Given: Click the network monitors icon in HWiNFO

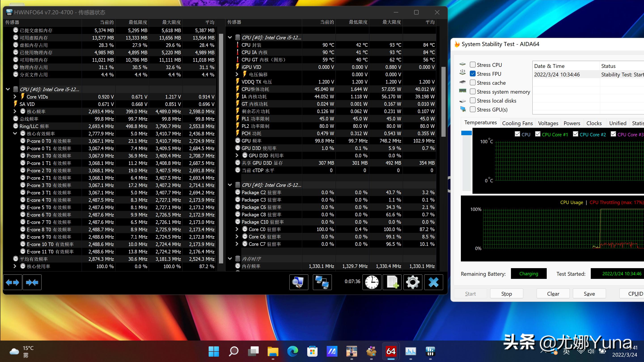Looking at the screenshot, I should [x=322, y=282].
